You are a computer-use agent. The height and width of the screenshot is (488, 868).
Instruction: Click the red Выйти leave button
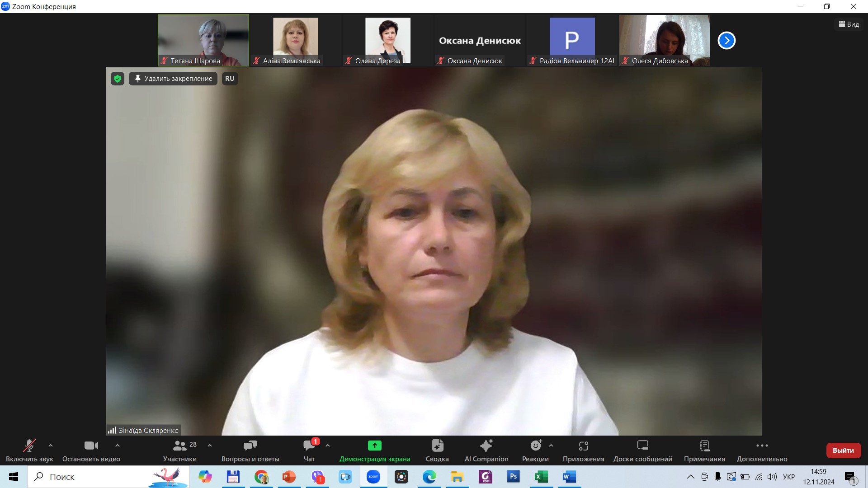(x=843, y=450)
